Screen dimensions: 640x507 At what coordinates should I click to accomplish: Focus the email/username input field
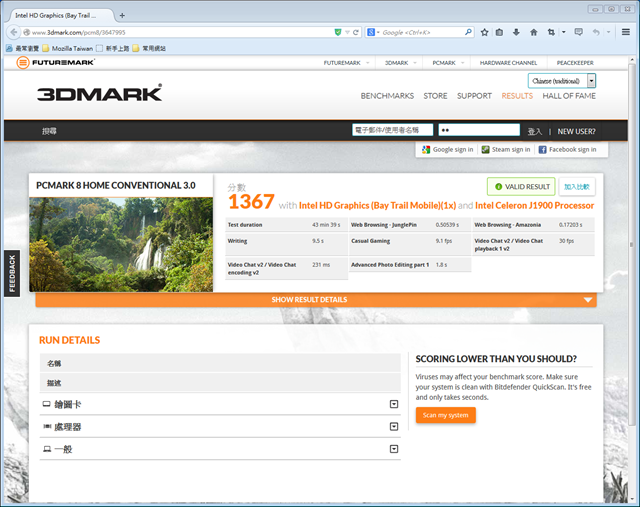[x=392, y=130]
